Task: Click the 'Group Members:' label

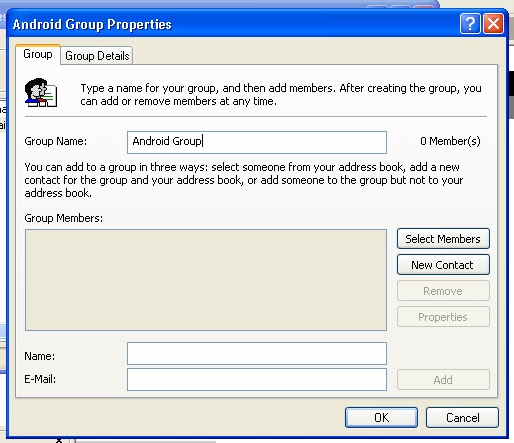Action: 64,218
